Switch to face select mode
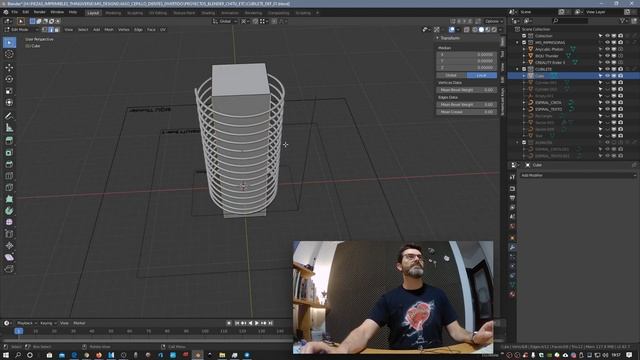Image resolution: width=640 pixels, height=360 pixels. pos(57,29)
